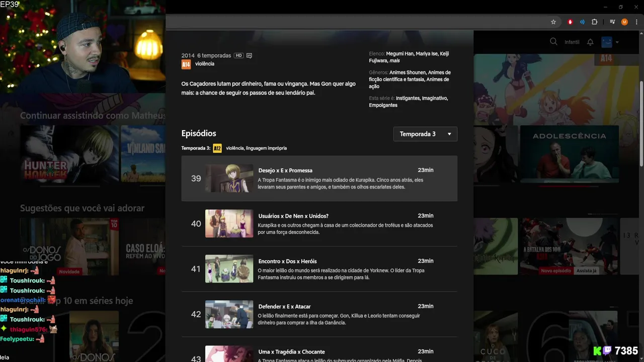Click the Episódios heading
The image size is (644, 362).
tap(199, 133)
